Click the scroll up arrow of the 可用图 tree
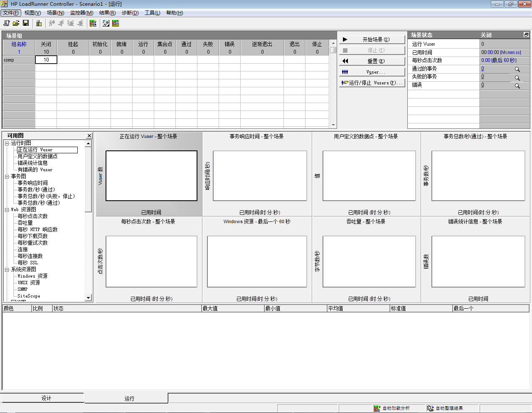The image size is (532, 413). (88, 143)
